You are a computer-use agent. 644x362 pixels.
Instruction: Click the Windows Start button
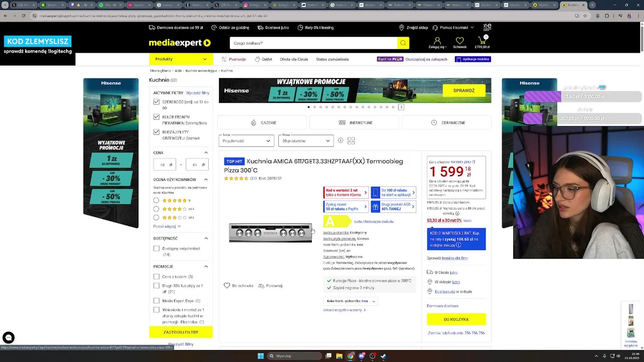(261, 356)
